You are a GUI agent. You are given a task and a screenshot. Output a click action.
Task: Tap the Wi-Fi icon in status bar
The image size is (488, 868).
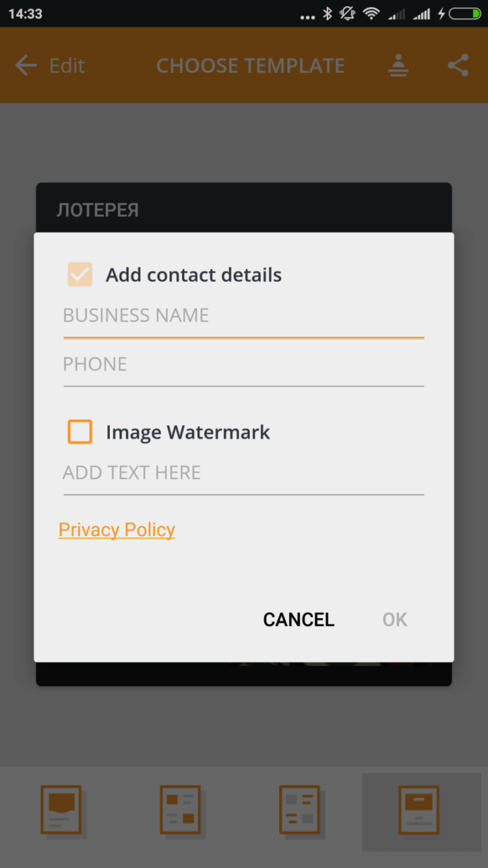click(x=372, y=14)
